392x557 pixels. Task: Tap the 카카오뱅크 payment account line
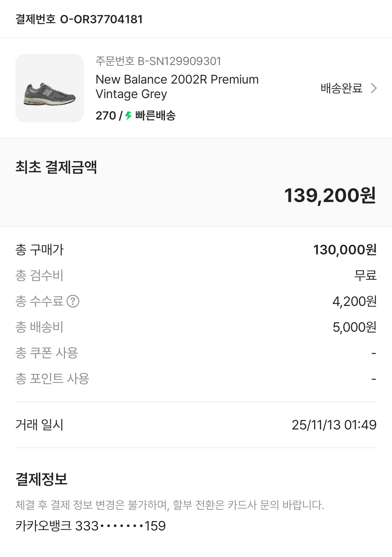[90, 526]
